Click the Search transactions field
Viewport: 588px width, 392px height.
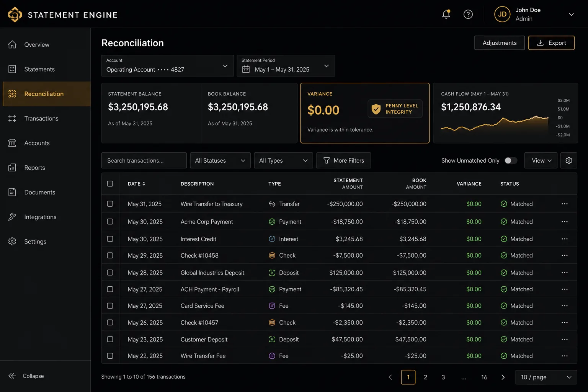point(144,160)
